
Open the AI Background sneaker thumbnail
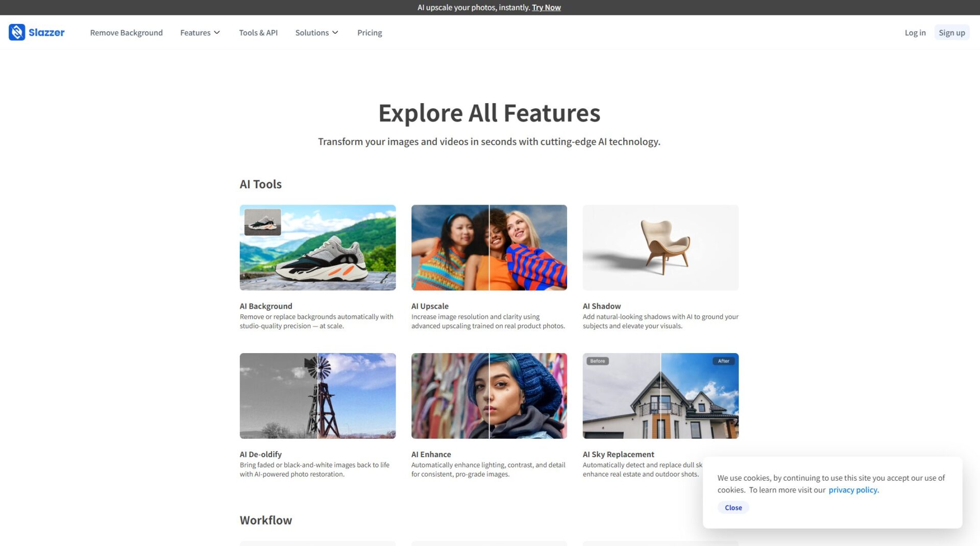tap(317, 247)
